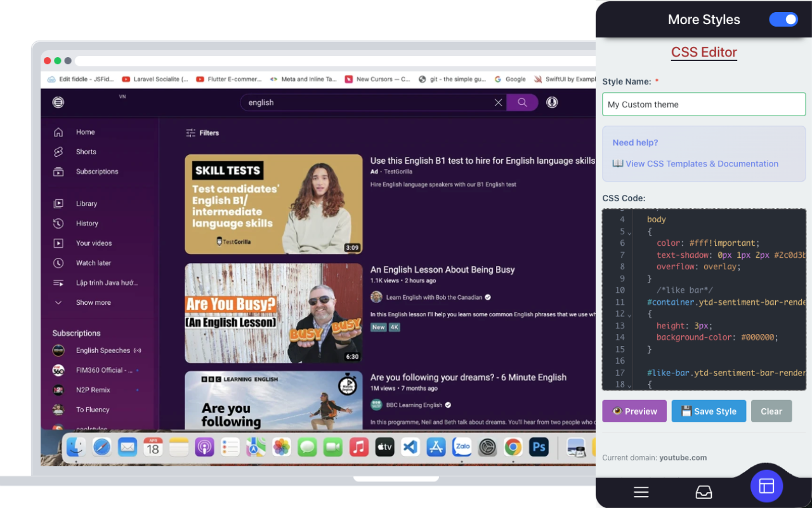
Task: Click code line 'overflow: overlay;'
Action: 698,267
